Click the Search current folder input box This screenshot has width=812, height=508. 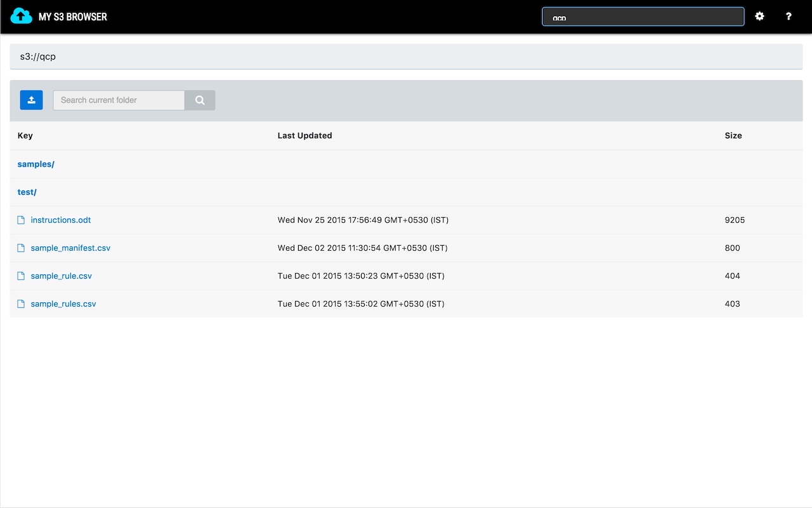tap(118, 100)
